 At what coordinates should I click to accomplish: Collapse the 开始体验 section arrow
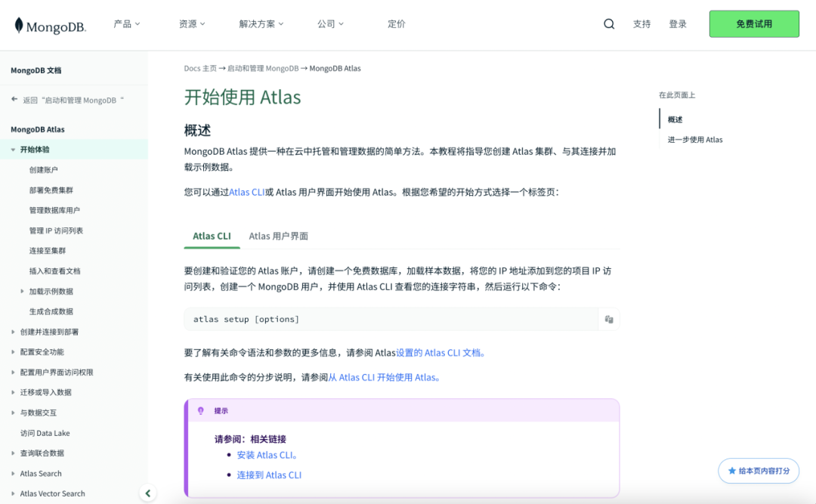point(13,150)
